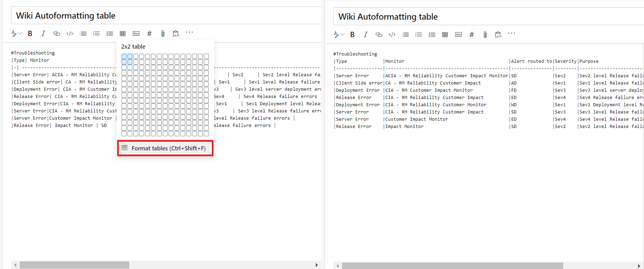Screen dimensions: 644x269
Task: Click the # work item icon, left toolbar
Action: [x=149, y=33]
